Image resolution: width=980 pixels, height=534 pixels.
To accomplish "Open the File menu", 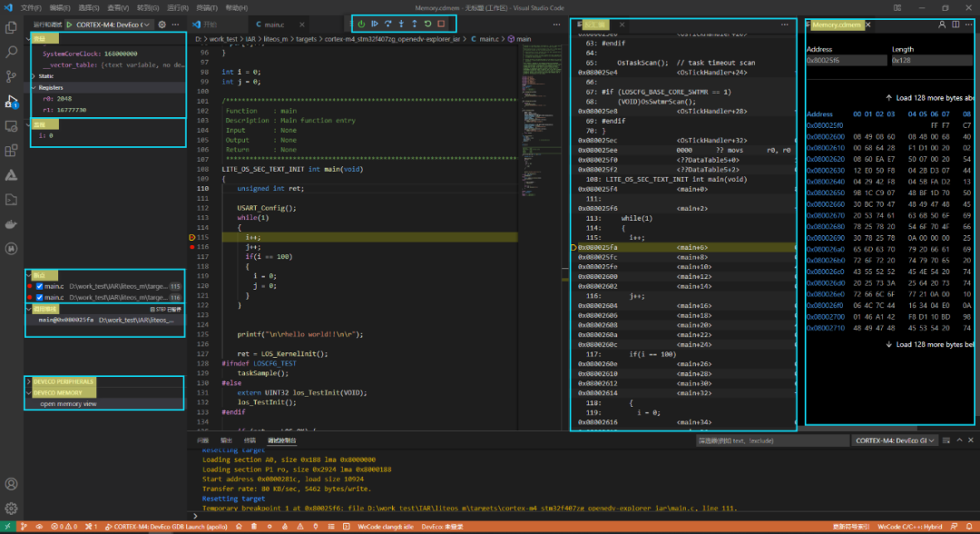I will click(31, 7).
